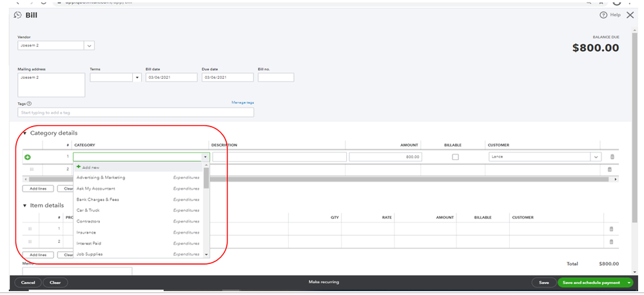Select Contractors category
The height and width of the screenshot is (295, 644).
coord(139,221)
